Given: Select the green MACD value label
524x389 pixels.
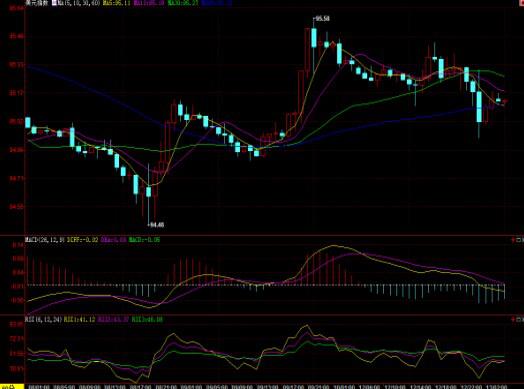Looking at the screenshot, I should [x=144, y=240].
